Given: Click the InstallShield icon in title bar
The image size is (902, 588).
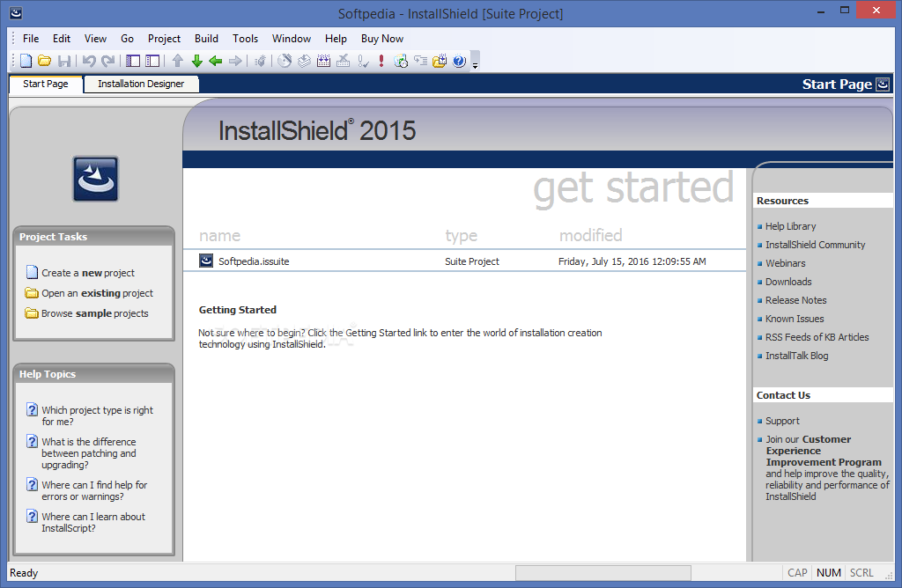Looking at the screenshot, I should (x=16, y=12).
